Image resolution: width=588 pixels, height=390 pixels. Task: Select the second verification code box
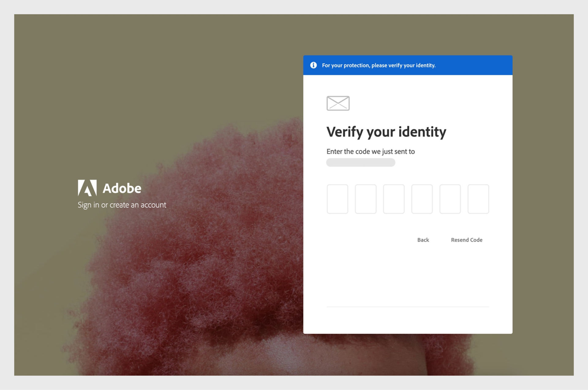[366, 199]
